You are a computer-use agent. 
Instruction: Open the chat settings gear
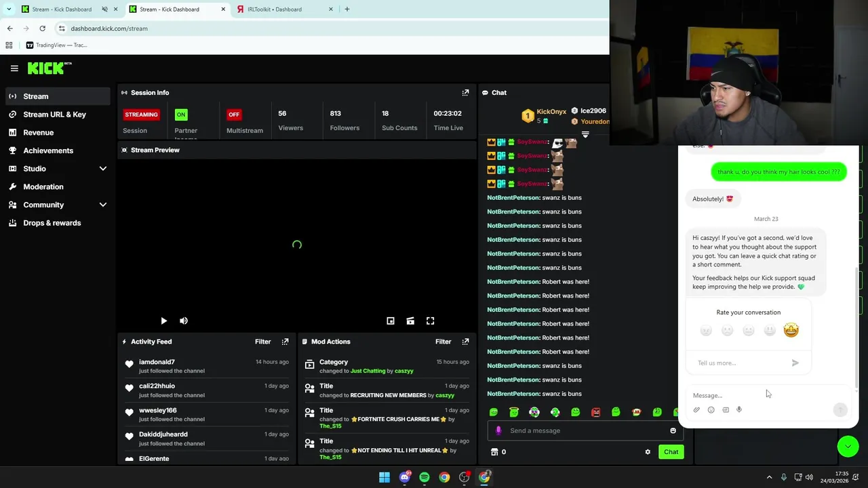pos(648,452)
